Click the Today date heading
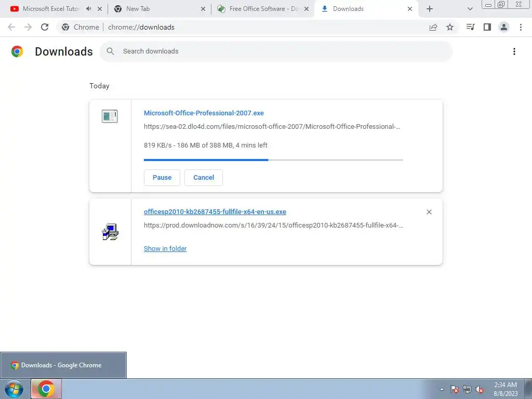The image size is (532, 399). pos(99,86)
